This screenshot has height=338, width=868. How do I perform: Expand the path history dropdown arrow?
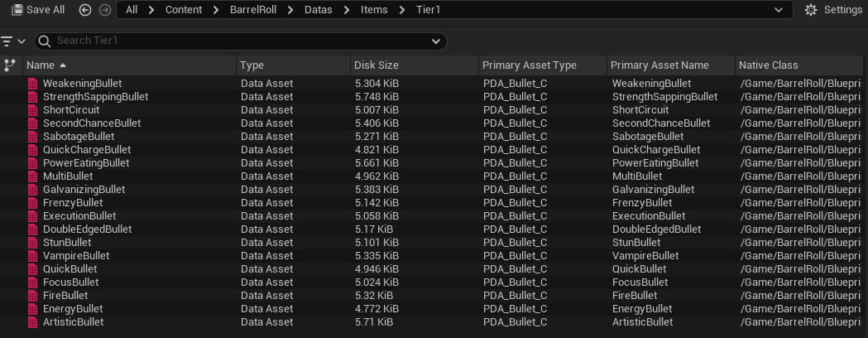tap(778, 10)
